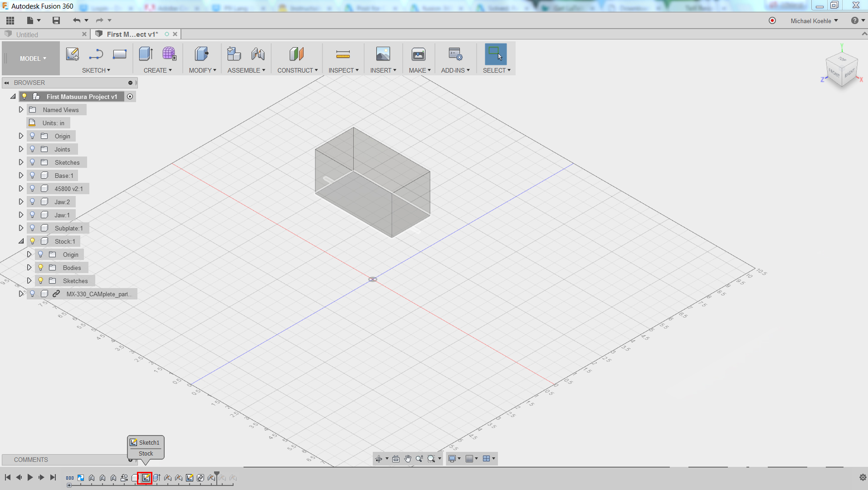Open the Scripts and Add-Ins icon
The width and height of the screenshot is (868, 490).
(455, 54)
